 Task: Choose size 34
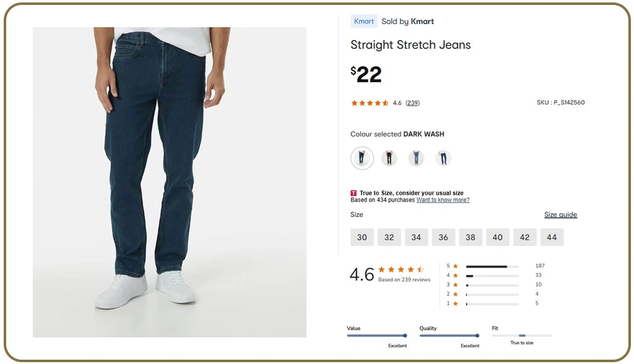point(416,237)
